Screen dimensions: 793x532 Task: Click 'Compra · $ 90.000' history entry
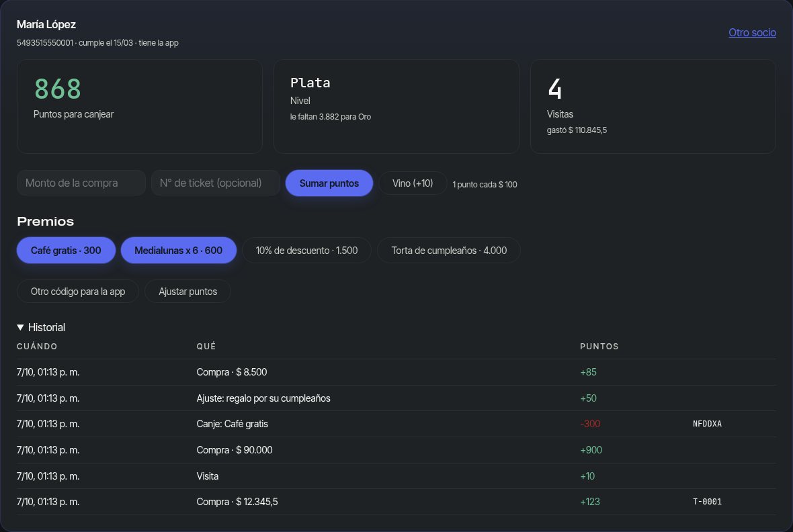[x=234, y=450]
